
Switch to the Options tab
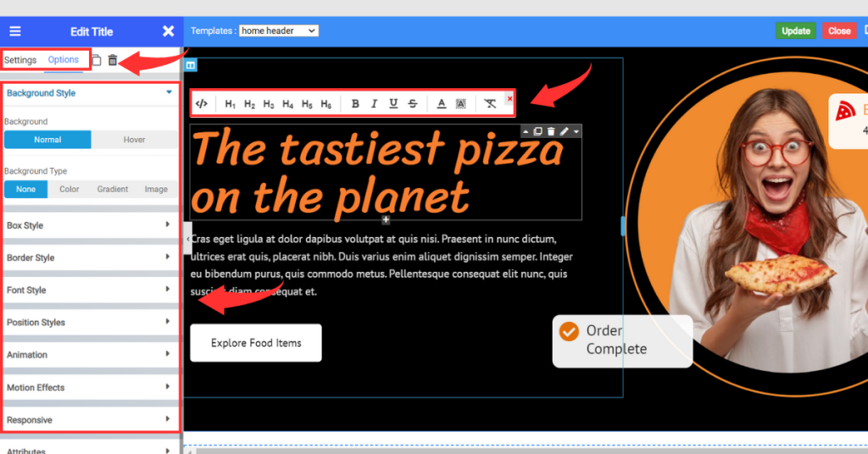tap(63, 60)
